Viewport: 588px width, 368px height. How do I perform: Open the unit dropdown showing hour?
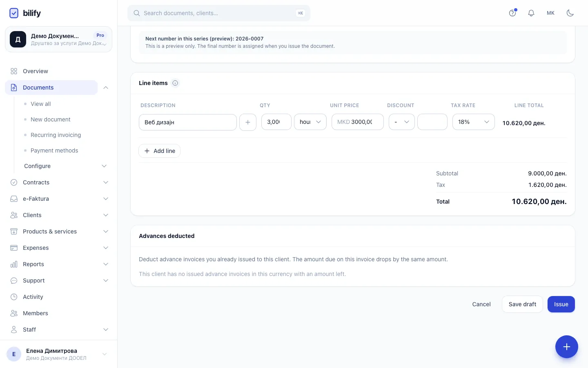(310, 122)
